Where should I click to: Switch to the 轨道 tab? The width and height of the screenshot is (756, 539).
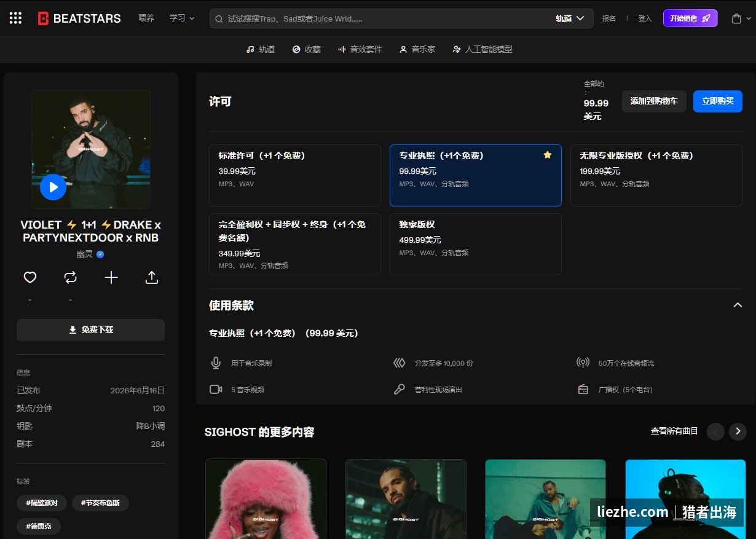pyautogui.click(x=261, y=49)
